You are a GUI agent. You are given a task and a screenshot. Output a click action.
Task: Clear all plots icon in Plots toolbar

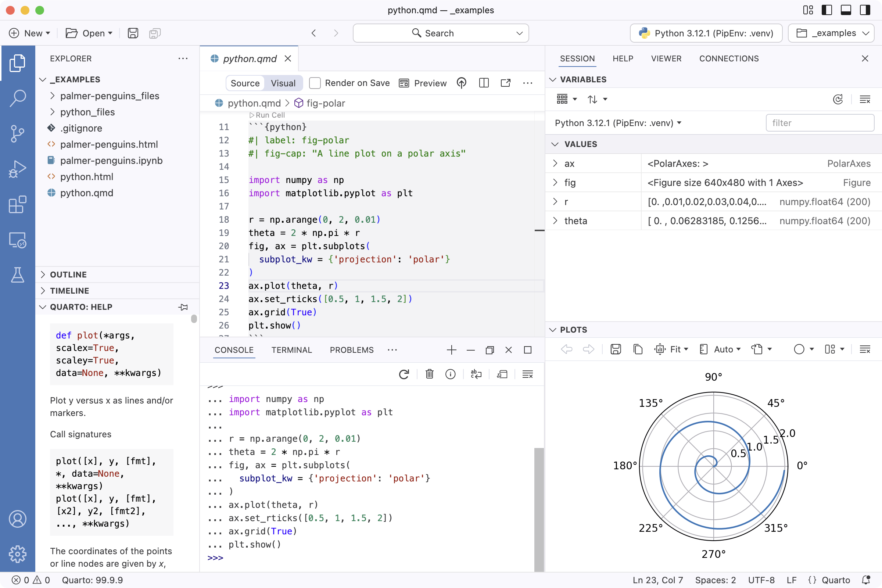pyautogui.click(x=865, y=349)
